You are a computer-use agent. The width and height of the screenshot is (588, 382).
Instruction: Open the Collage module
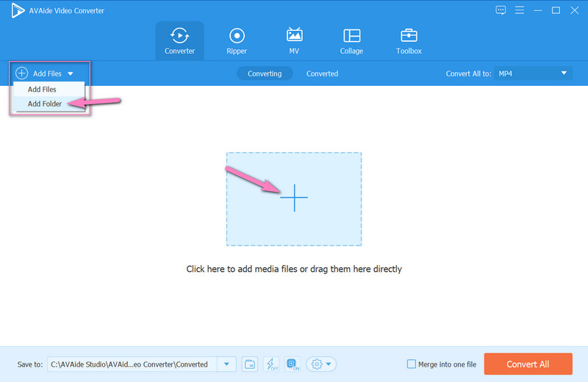[x=351, y=40]
